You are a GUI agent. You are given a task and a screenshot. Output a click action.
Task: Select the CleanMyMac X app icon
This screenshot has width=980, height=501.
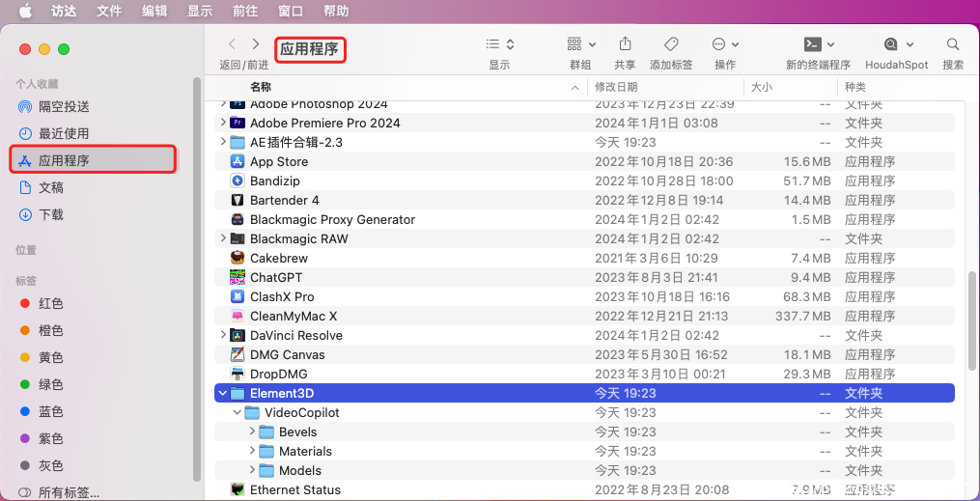point(238,316)
